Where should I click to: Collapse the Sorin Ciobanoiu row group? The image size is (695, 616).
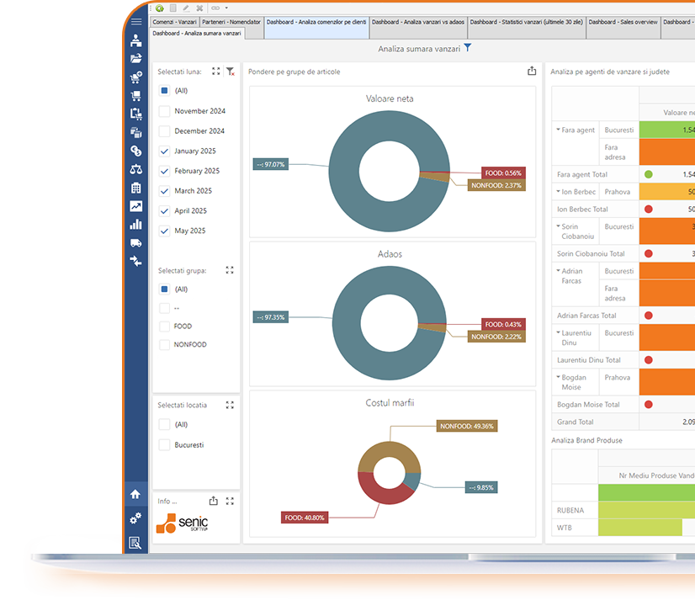click(x=558, y=227)
